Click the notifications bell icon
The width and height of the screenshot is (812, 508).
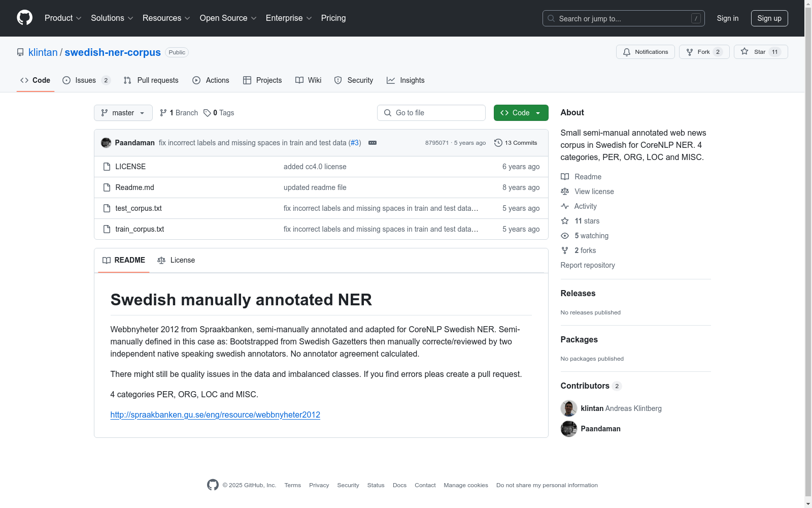tap(627, 52)
